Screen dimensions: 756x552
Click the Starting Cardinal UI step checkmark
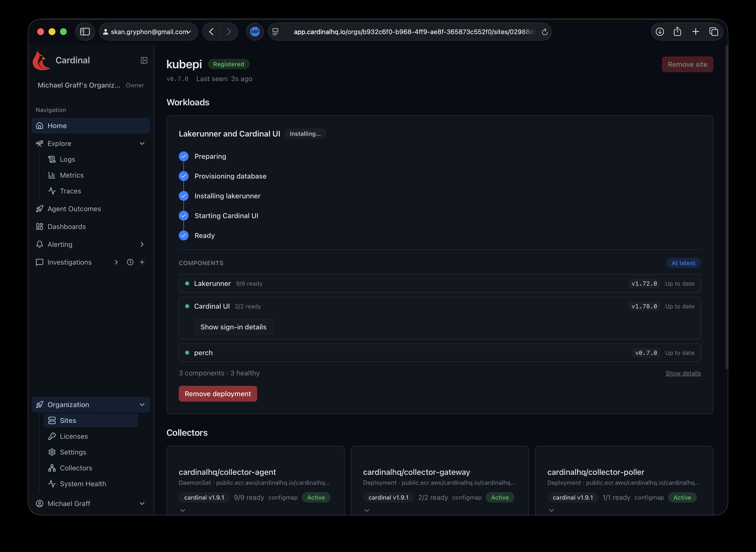coord(184,216)
